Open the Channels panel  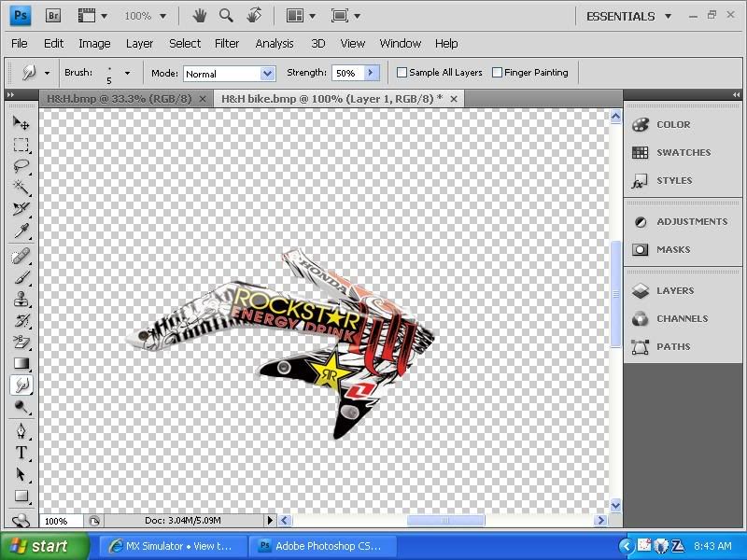(683, 318)
